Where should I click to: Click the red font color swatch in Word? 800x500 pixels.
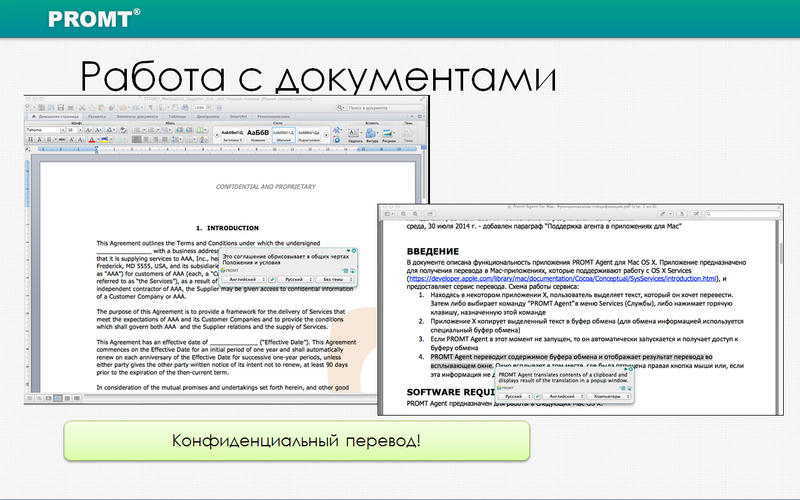coord(92,140)
